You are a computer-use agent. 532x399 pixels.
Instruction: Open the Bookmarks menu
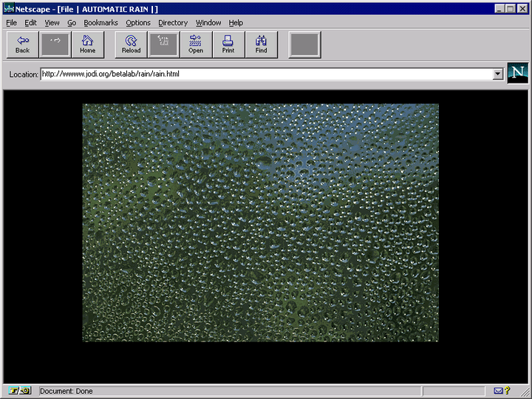pyautogui.click(x=100, y=23)
